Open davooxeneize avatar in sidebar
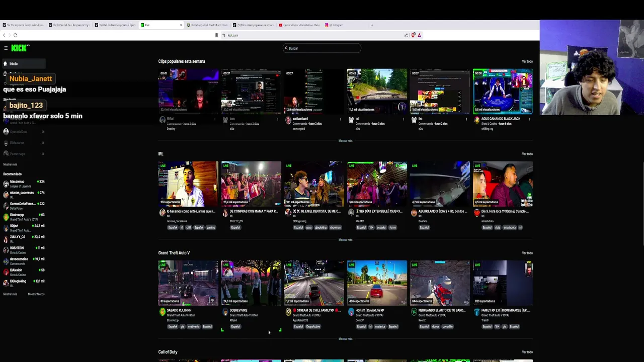644x362 pixels. pyautogui.click(x=6, y=261)
